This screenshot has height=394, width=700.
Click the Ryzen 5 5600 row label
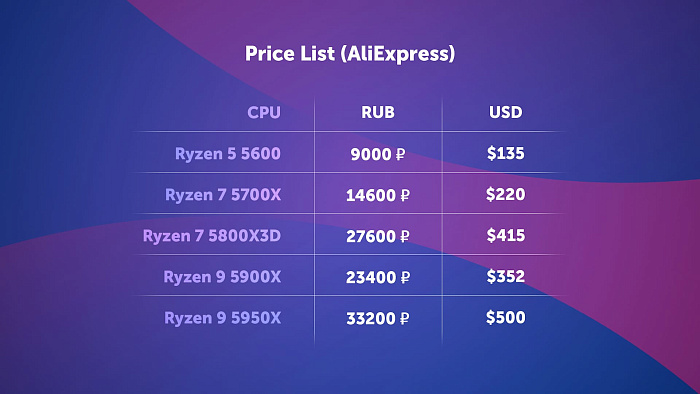click(x=228, y=153)
